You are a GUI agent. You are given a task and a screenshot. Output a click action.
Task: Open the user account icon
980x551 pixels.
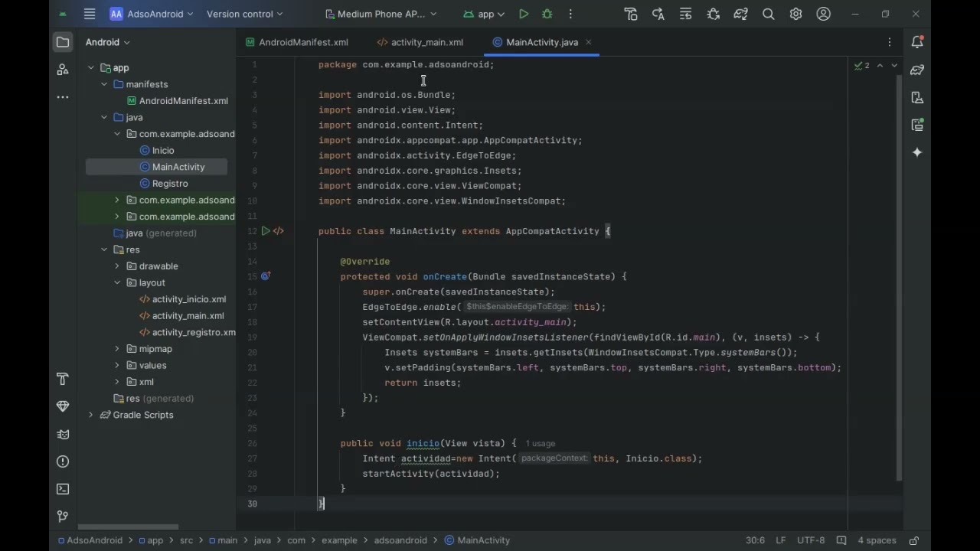pos(824,14)
